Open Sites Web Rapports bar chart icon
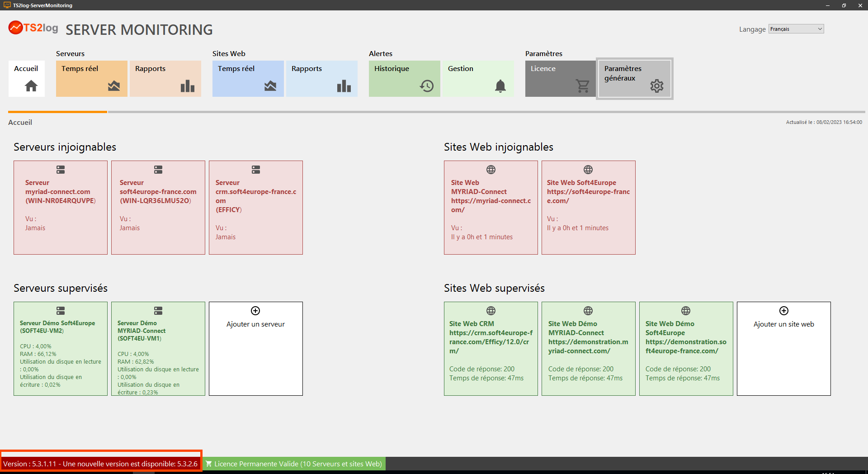The width and height of the screenshot is (868, 474). [x=344, y=86]
